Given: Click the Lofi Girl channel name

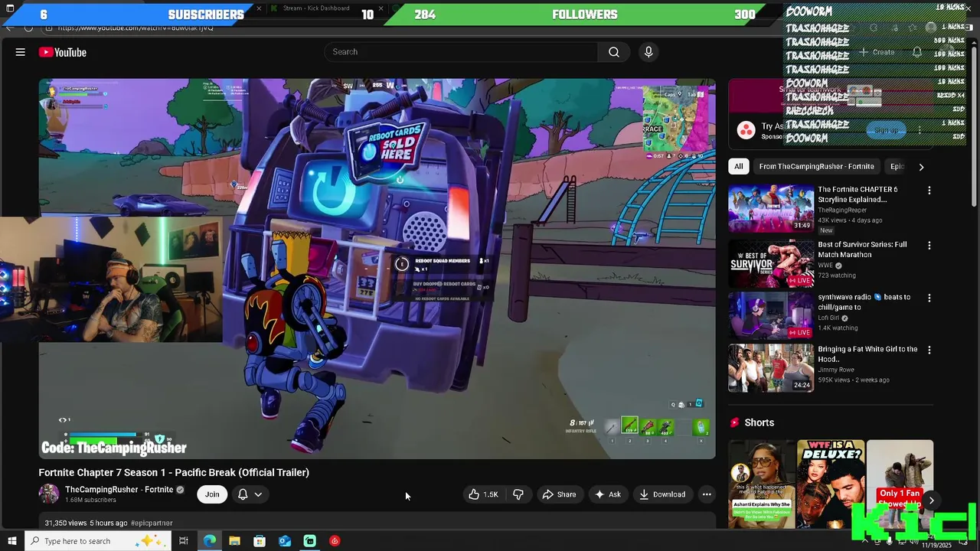Looking at the screenshot, I should click(828, 318).
